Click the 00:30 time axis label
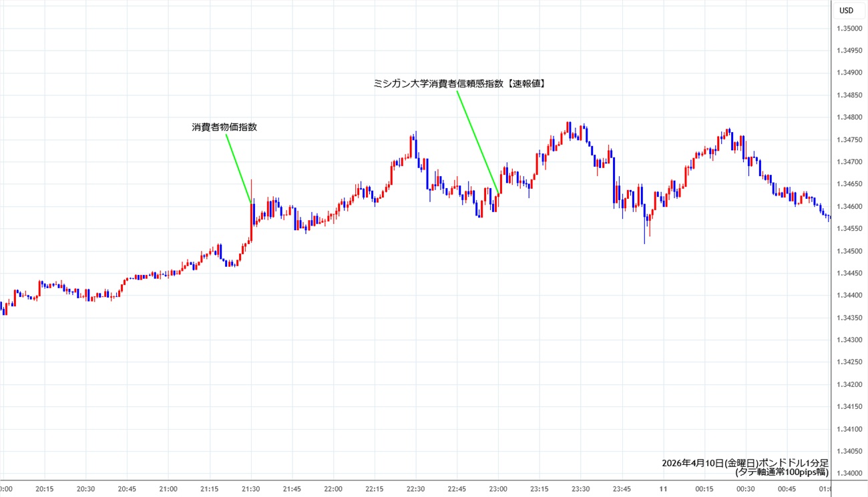The height and width of the screenshot is (497, 868). click(746, 489)
